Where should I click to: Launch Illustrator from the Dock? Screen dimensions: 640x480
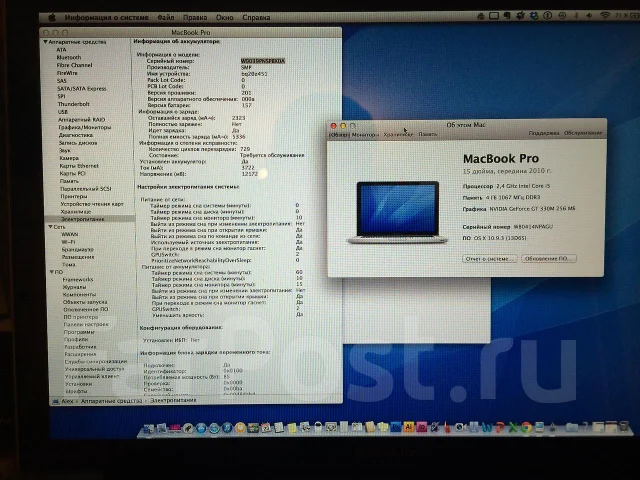409,427
